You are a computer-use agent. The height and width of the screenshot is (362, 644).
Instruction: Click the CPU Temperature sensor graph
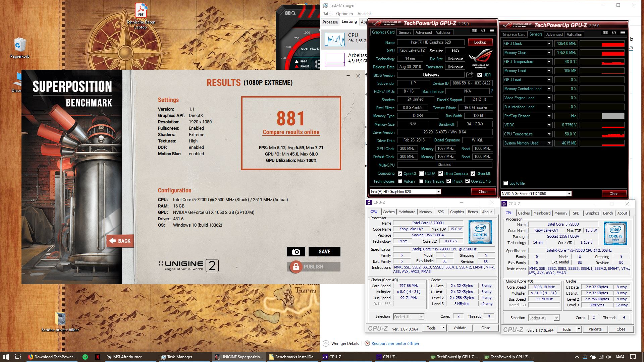tap(602, 134)
